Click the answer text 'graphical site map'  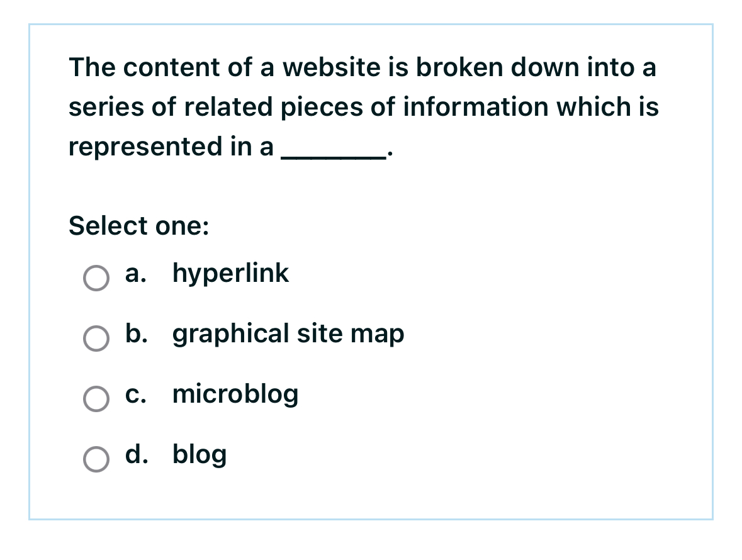(288, 333)
